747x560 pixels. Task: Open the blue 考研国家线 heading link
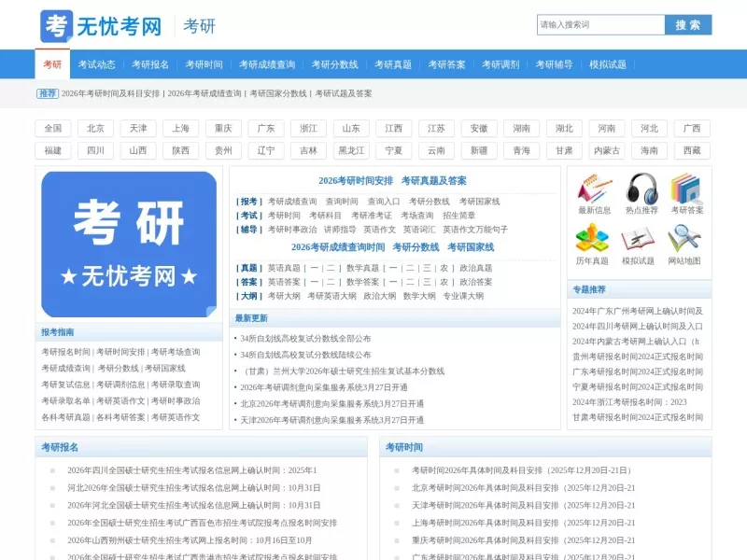tap(471, 247)
